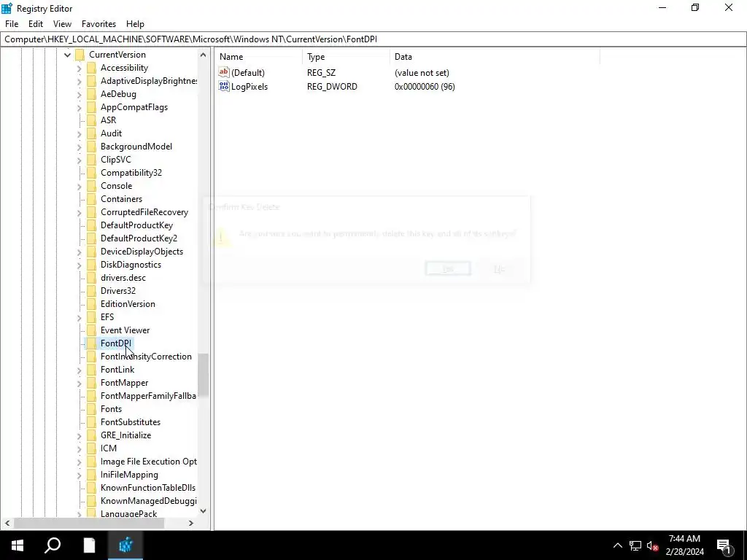747x560 pixels.
Task: Open the Help menu
Action: (135, 24)
